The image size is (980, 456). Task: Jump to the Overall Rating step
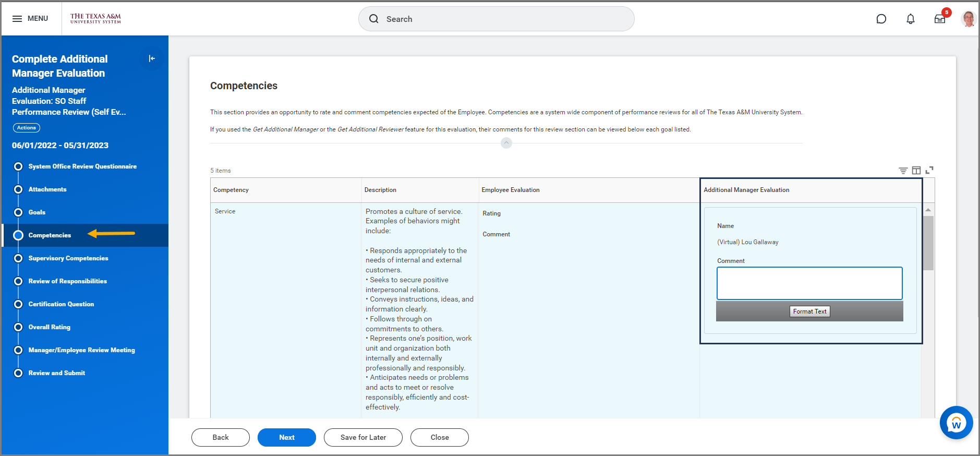(49, 327)
